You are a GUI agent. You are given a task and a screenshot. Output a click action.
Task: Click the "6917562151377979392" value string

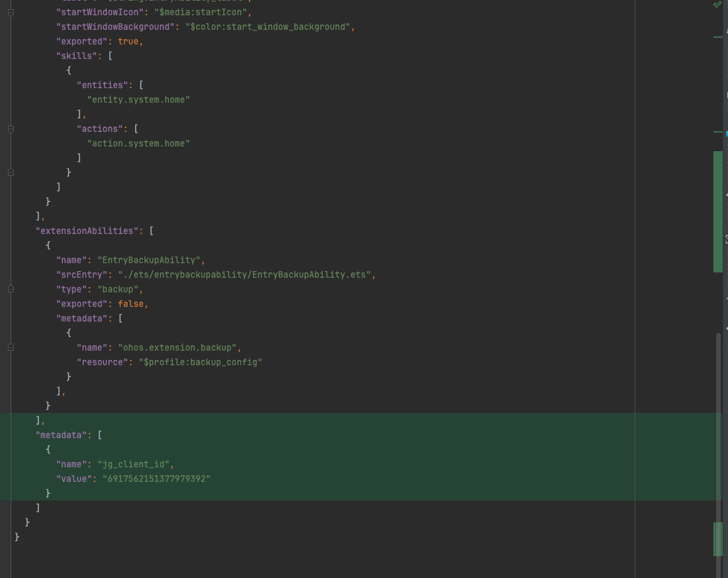[x=156, y=479]
